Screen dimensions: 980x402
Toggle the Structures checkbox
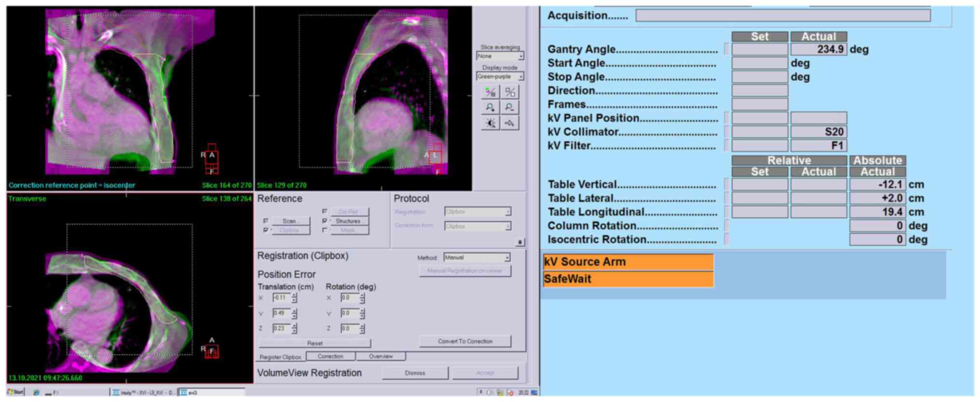tap(325, 221)
